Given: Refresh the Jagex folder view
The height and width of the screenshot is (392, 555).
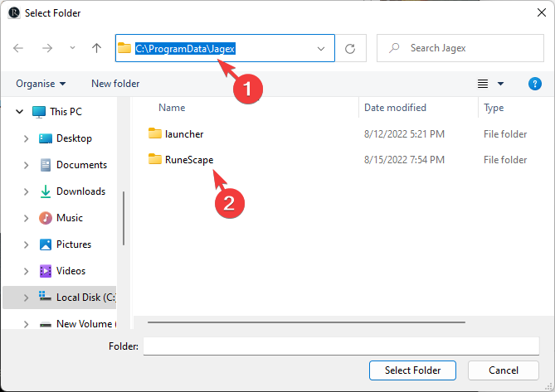Looking at the screenshot, I should [x=350, y=48].
